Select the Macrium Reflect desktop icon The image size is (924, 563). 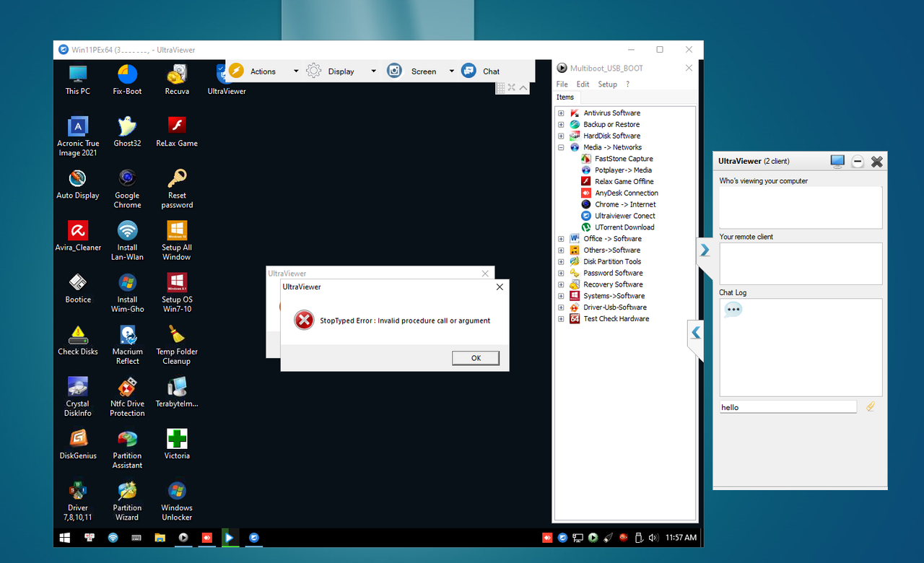click(x=127, y=345)
